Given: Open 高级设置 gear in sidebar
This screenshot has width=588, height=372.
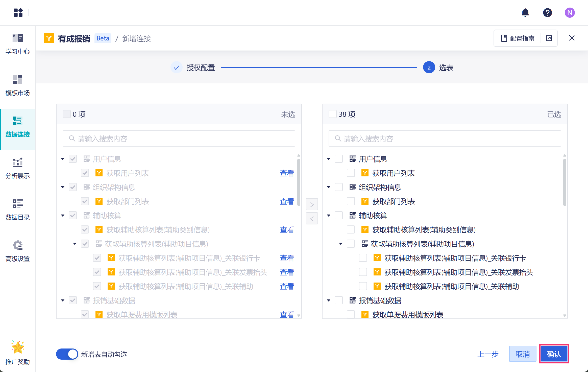Looking at the screenshot, I should click(x=18, y=251).
